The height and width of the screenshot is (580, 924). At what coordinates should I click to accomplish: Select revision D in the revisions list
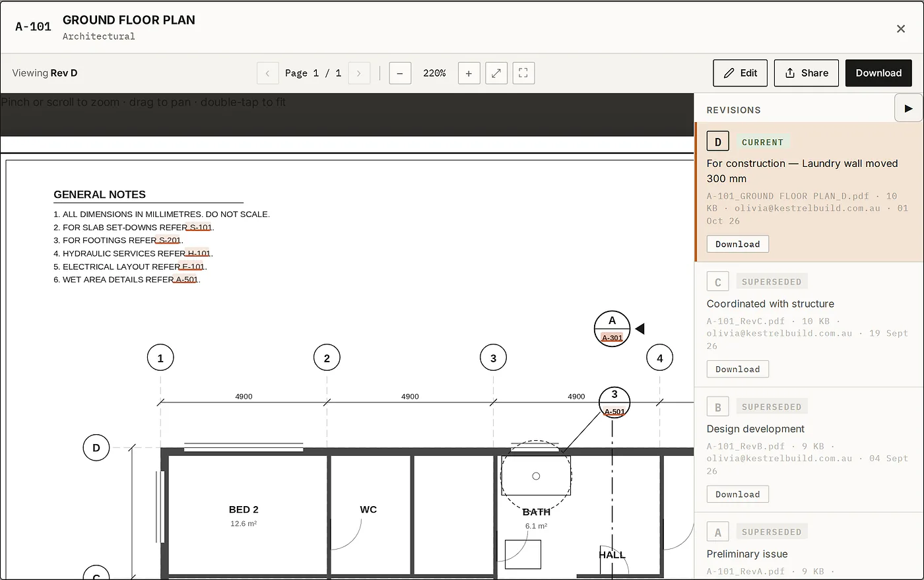pos(809,192)
